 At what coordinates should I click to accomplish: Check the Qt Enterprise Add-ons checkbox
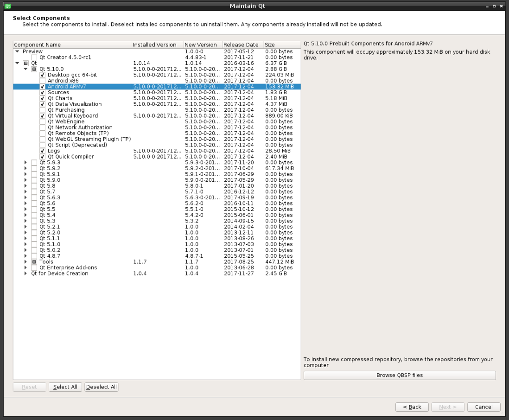point(34,268)
